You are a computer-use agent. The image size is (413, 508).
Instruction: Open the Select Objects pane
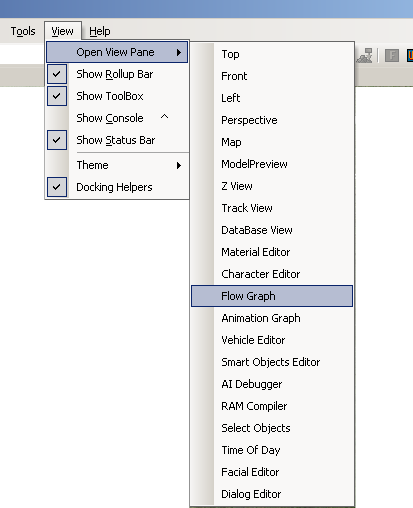pos(272,428)
